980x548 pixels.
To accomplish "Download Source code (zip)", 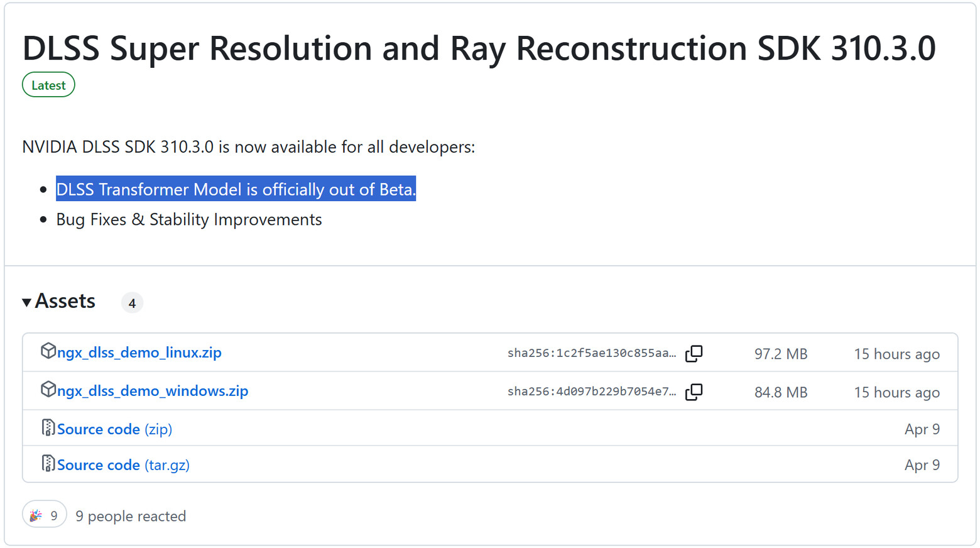I will (x=114, y=429).
